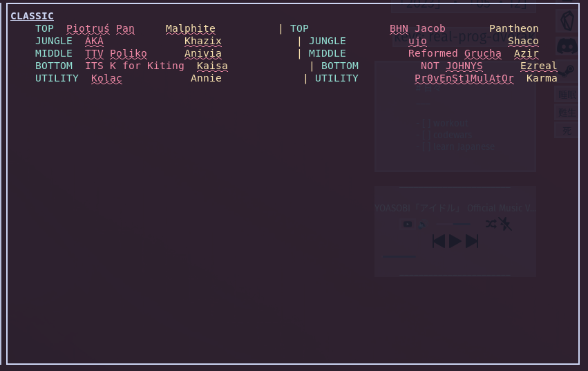This screenshot has width=588, height=371.
Task: Click YouTube source icon in music widget
Action: [408, 225]
